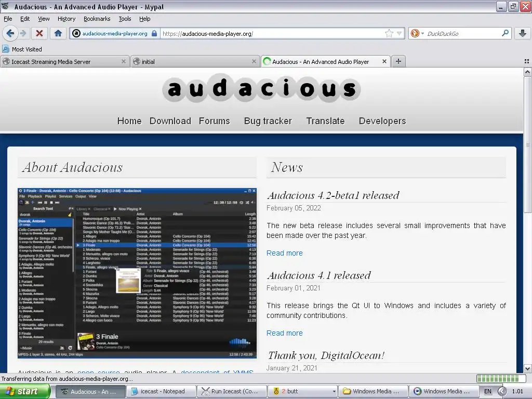The image size is (532, 399).
Task: Select the Audacious - An Advanced Audio Player tab
Action: (325, 61)
